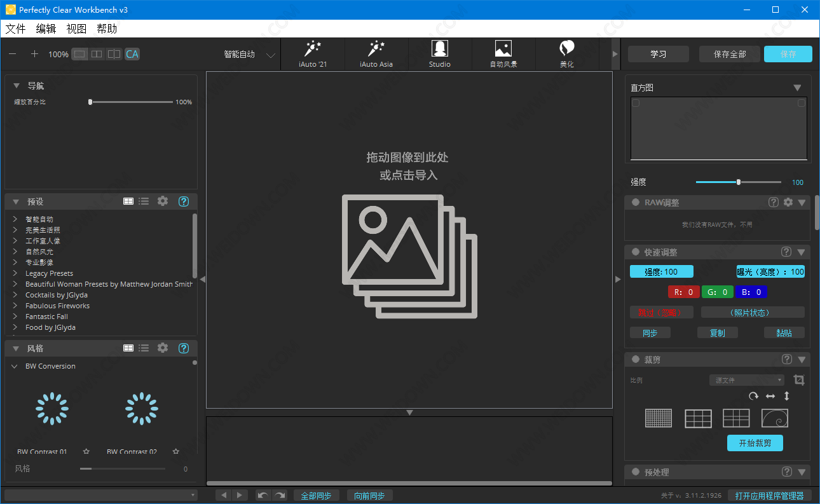This screenshot has width=820, height=504.
Task: Enable the RAW调整 section toggle
Action: coord(636,202)
